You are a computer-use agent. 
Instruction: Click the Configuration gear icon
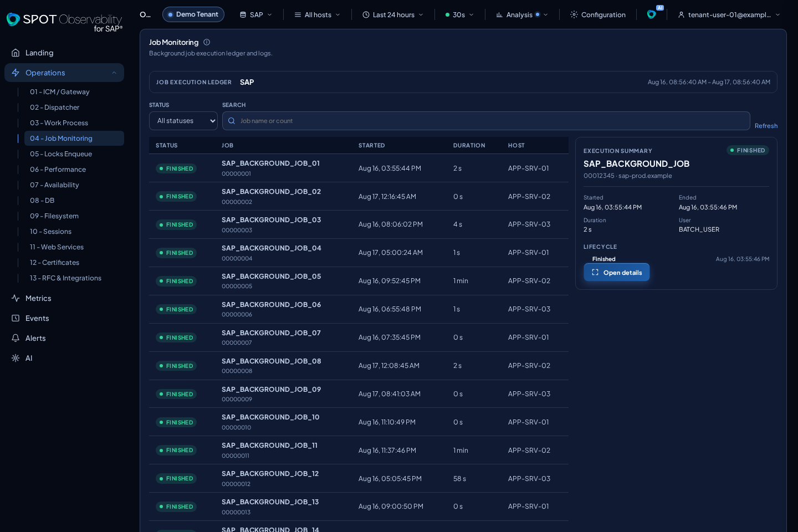coord(574,14)
